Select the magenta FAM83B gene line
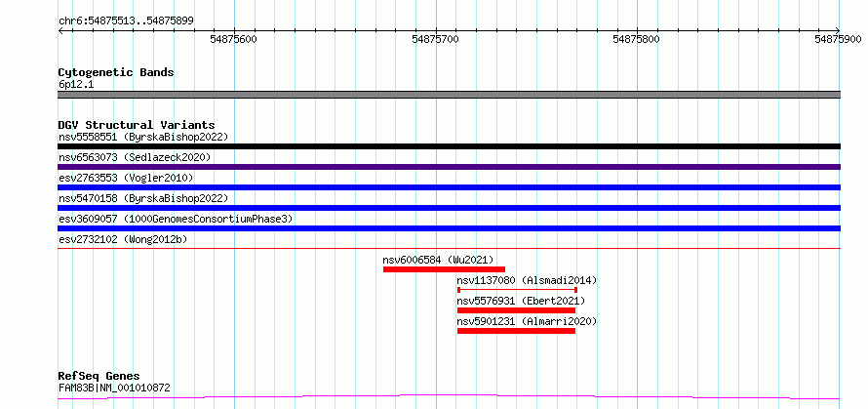Image resolution: width=868 pixels, height=409 pixels. (449, 397)
